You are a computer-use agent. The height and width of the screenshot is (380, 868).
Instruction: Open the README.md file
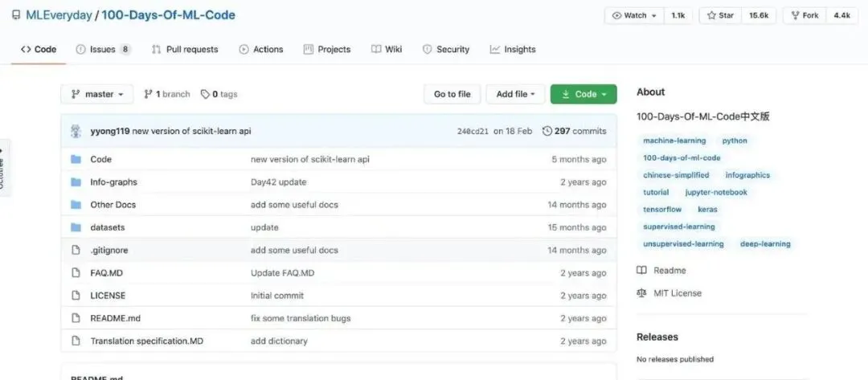pyautogui.click(x=115, y=318)
